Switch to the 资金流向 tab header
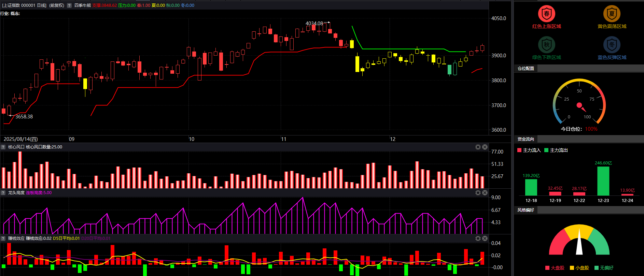The width and height of the screenshot is (644, 276). (x=526, y=139)
